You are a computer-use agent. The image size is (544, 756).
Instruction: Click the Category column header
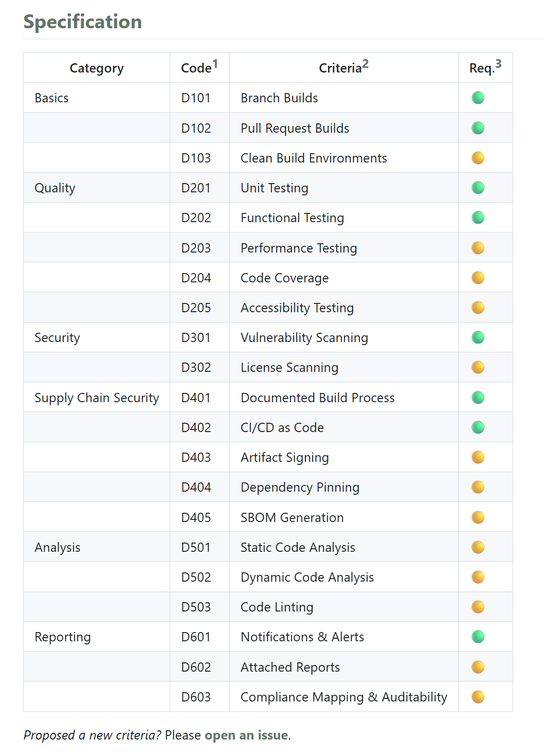tap(97, 68)
